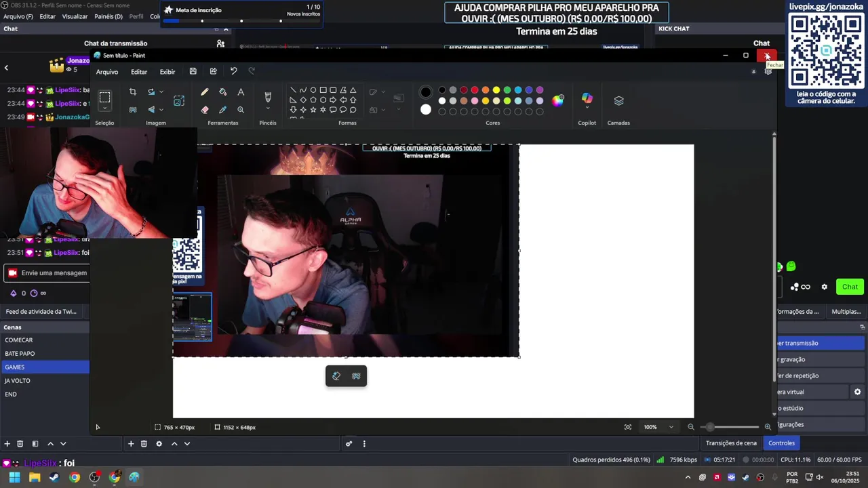Open the Camadas layers panel
This screenshot has height=488, width=868.
coord(618,100)
